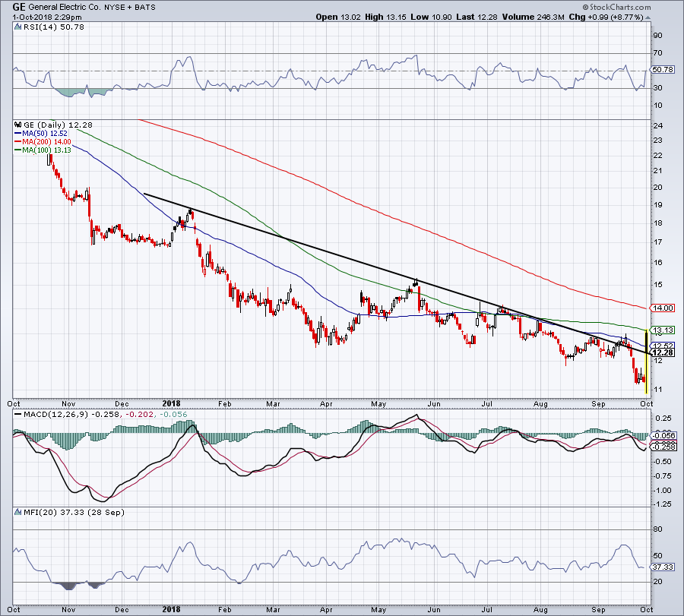Click the 37.33 MFI value tag on right axis

[663, 567]
